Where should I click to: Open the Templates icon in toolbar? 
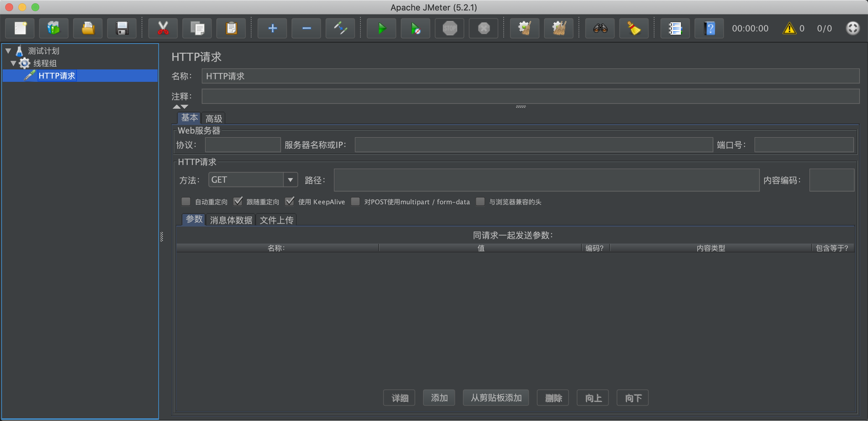54,28
